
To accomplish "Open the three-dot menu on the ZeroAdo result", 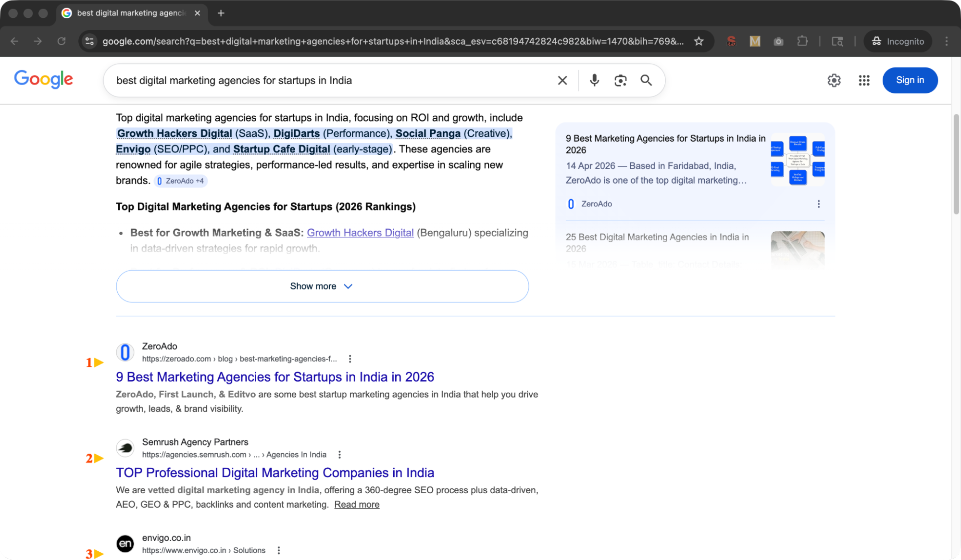I will click(350, 359).
